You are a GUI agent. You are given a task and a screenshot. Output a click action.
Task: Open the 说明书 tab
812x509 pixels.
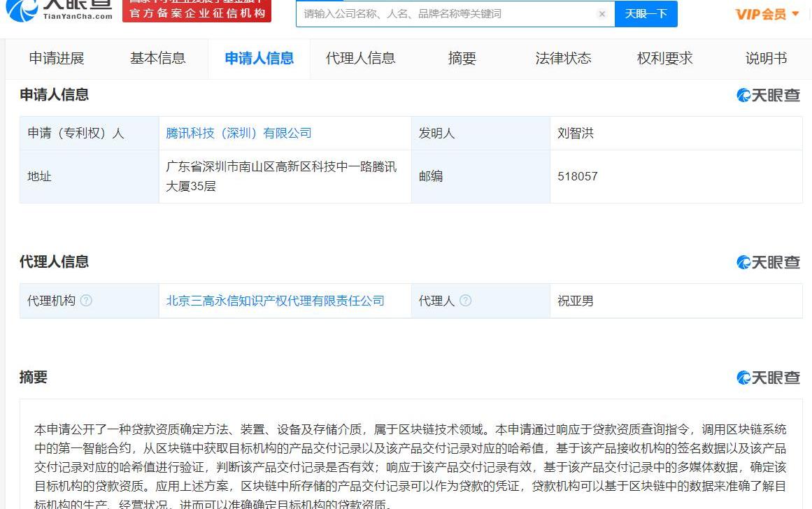766,59
